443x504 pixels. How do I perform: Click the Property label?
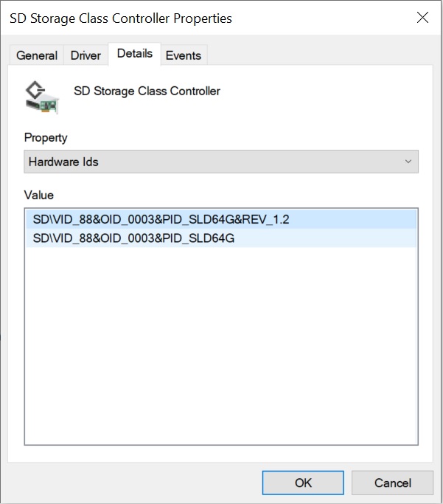pos(46,137)
